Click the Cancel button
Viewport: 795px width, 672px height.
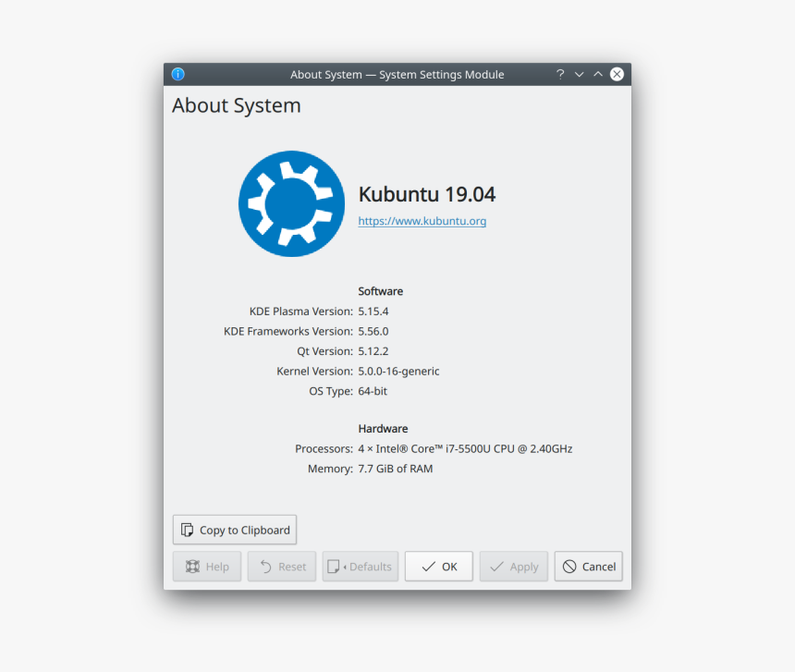pos(589,566)
